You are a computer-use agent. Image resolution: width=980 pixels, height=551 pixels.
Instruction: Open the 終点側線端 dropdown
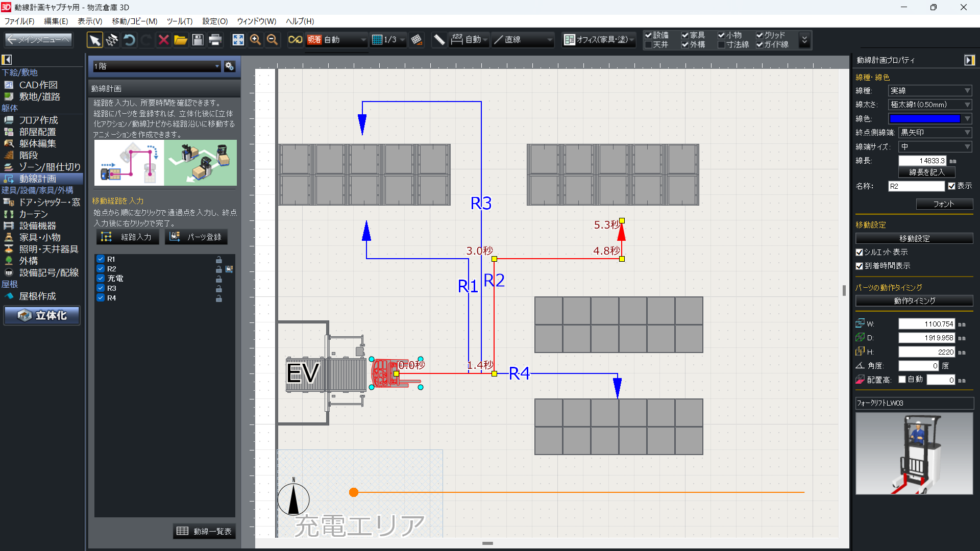point(935,133)
